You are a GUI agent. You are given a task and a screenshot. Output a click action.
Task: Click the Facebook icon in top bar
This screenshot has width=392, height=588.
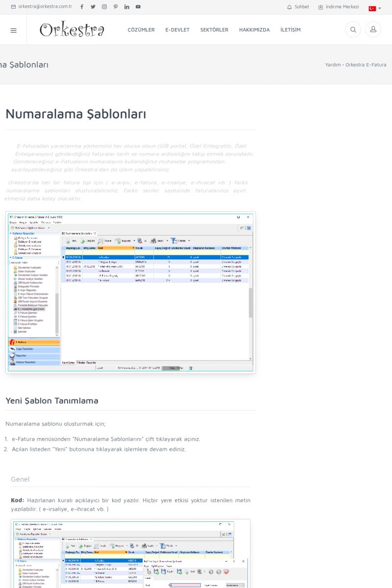coord(81,7)
